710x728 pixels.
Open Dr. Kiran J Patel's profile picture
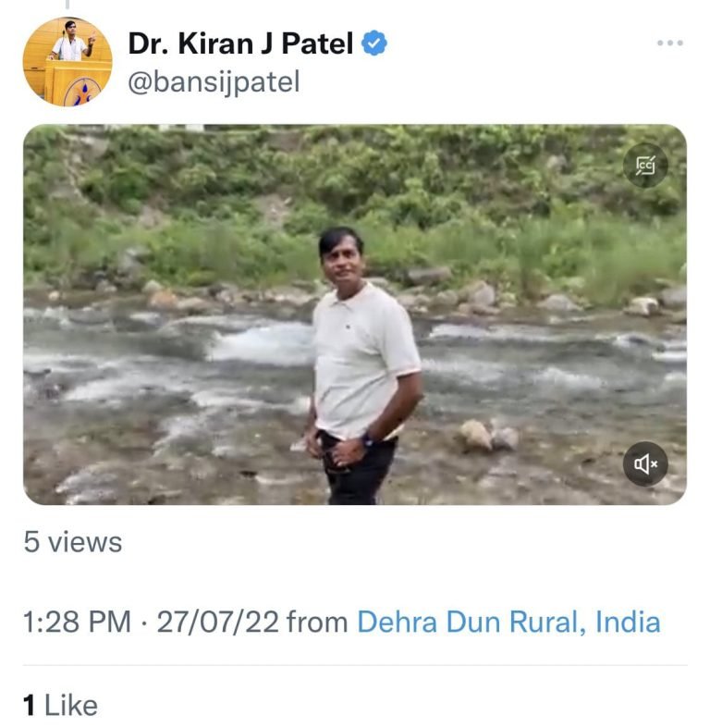[67, 61]
